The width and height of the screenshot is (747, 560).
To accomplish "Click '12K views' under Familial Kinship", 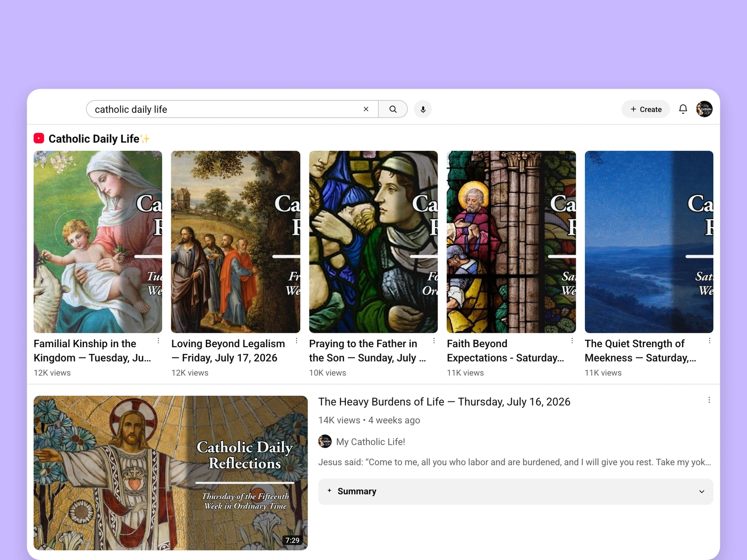I will (x=52, y=373).
